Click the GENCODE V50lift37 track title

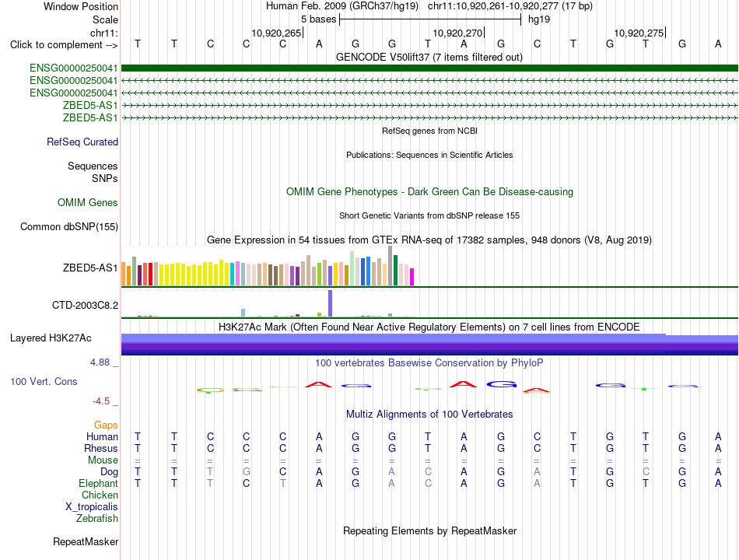429,57
